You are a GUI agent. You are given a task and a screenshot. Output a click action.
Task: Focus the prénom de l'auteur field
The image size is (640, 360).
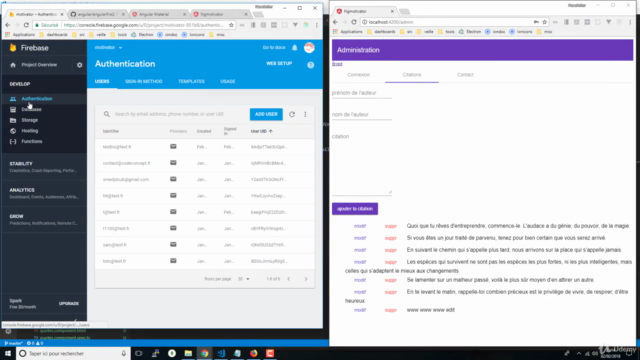pyautogui.click(x=362, y=93)
